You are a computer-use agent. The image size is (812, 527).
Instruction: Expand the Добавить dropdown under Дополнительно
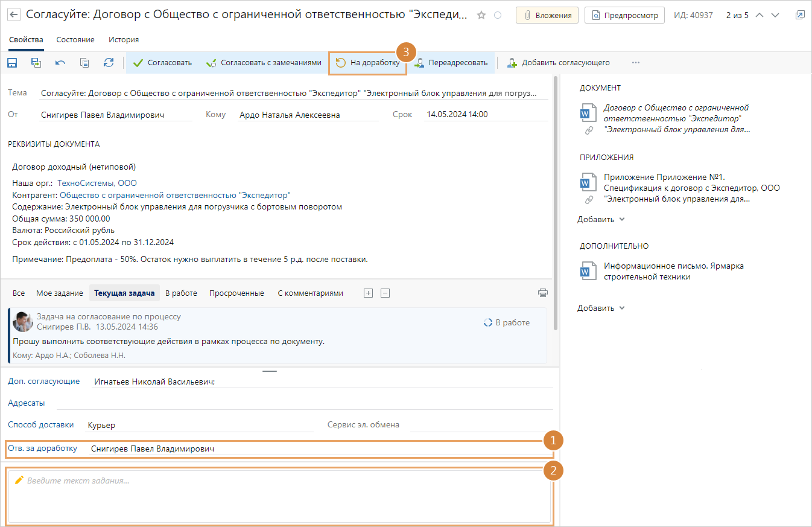pyautogui.click(x=601, y=308)
